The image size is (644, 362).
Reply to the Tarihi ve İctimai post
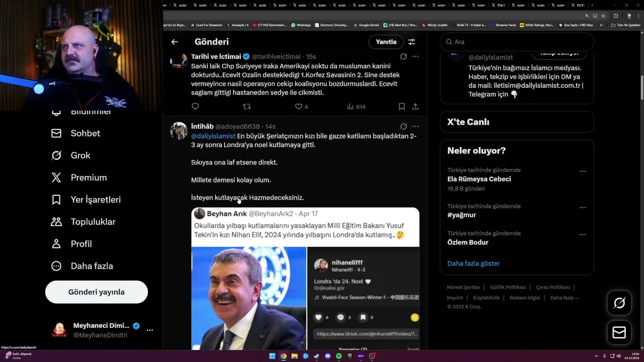pos(195,107)
